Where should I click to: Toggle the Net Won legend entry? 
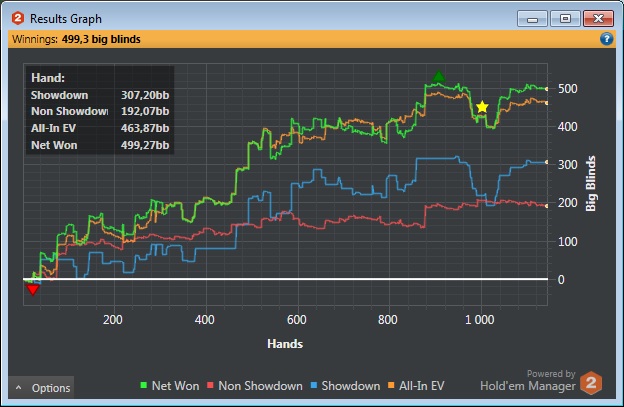tap(170, 386)
